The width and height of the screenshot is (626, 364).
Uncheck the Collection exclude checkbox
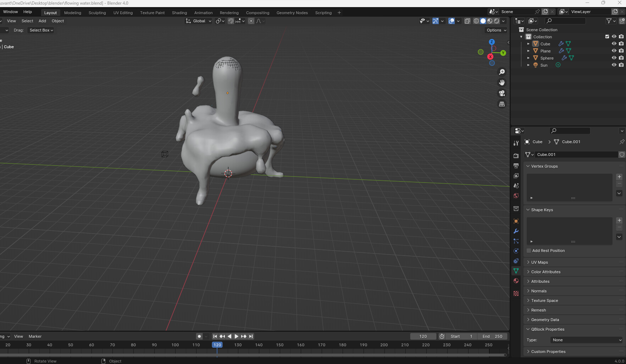(x=607, y=37)
